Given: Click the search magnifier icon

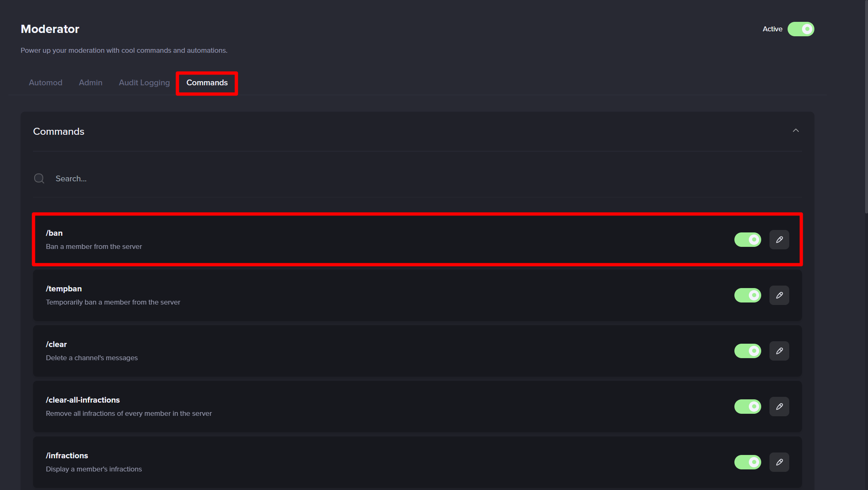Looking at the screenshot, I should pos(39,178).
